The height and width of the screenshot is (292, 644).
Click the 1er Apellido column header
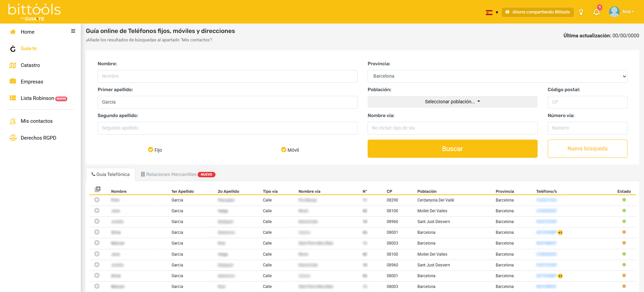(182, 191)
